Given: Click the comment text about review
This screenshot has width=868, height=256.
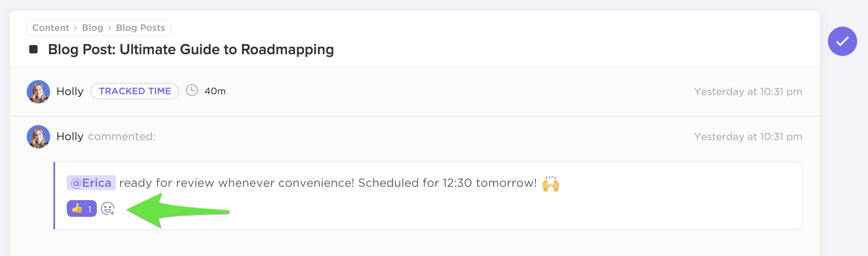Looking at the screenshot, I should 328,183.
